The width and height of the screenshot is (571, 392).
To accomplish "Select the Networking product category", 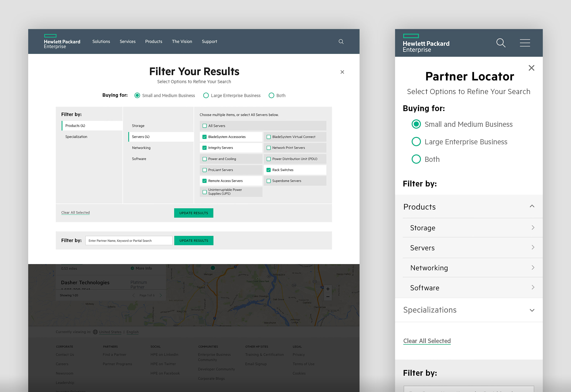I will click(141, 148).
